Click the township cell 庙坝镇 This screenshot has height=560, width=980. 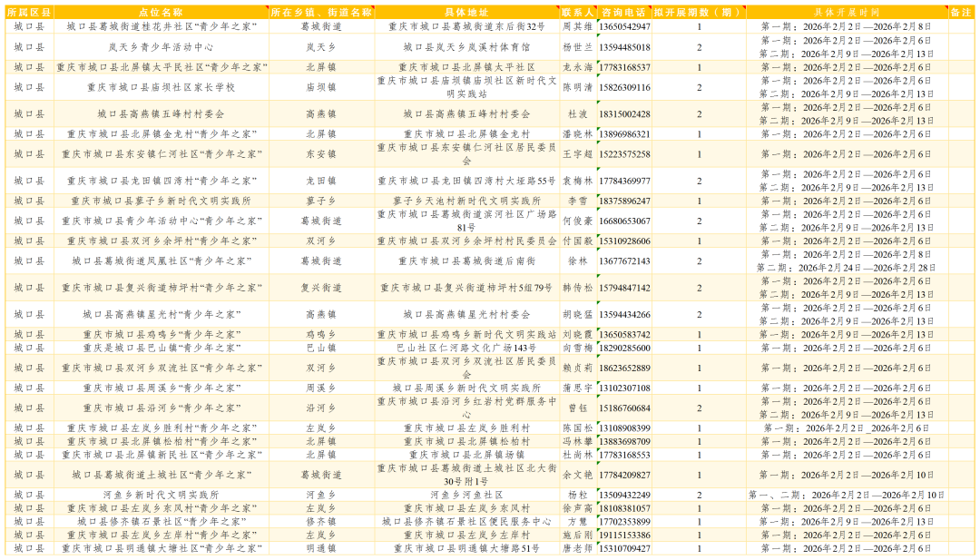pyautogui.click(x=321, y=87)
